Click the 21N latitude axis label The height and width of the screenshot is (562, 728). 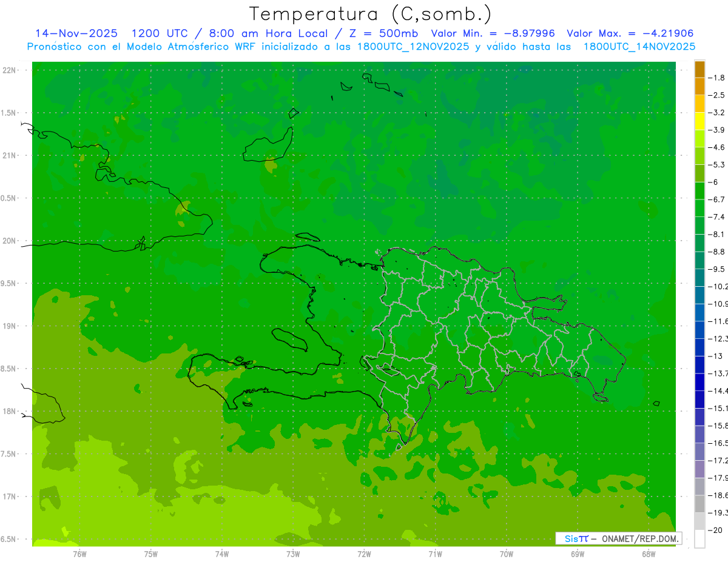click(x=10, y=155)
